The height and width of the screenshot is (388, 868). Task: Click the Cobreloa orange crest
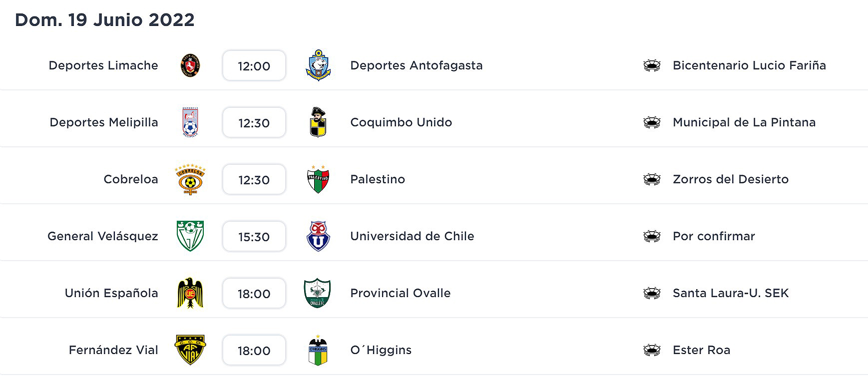point(190,179)
